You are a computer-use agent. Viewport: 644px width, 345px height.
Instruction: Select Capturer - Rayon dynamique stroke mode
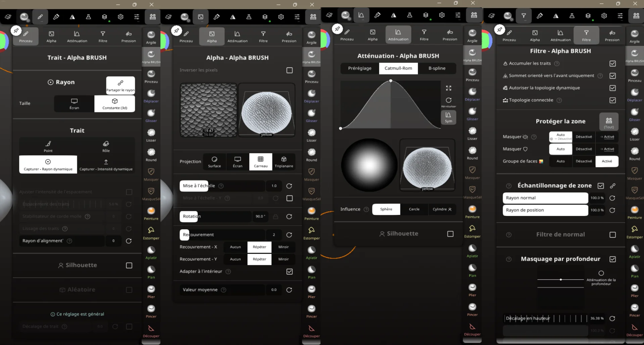tap(48, 165)
